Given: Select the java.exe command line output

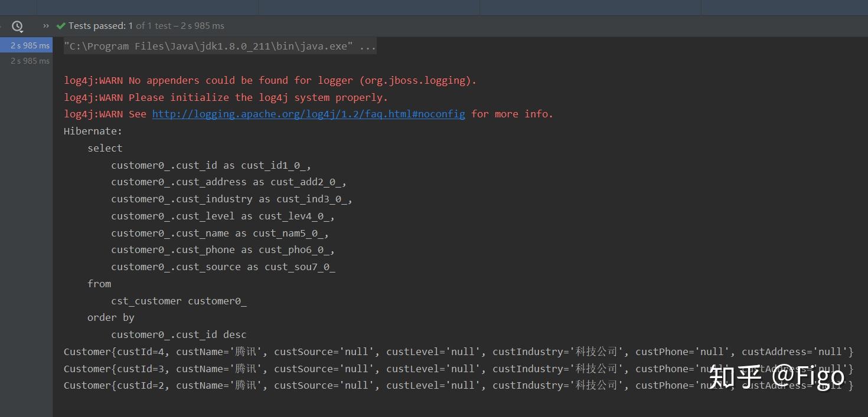Looking at the screenshot, I should [218, 45].
